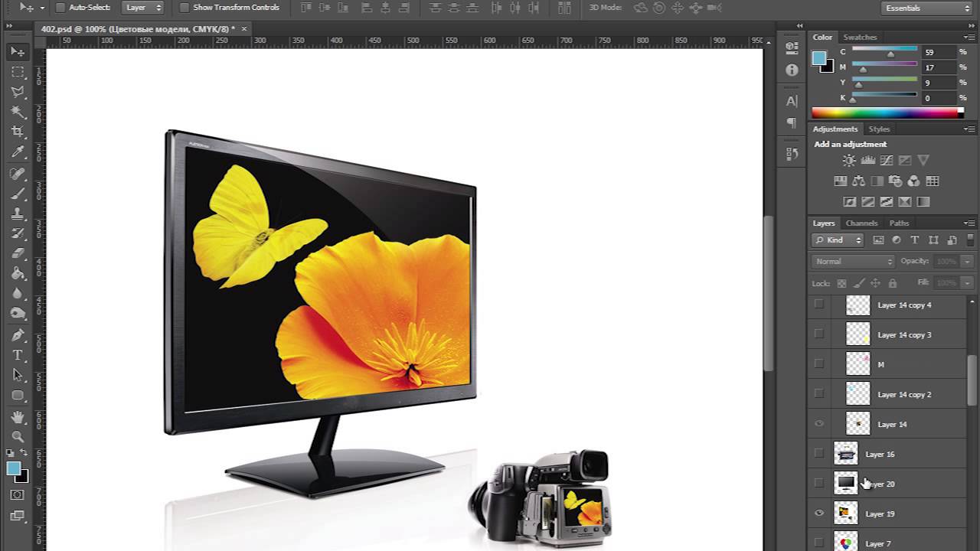This screenshot has height=551, width=980.
Task: Select the Blur tool
Action: (18, 293)
